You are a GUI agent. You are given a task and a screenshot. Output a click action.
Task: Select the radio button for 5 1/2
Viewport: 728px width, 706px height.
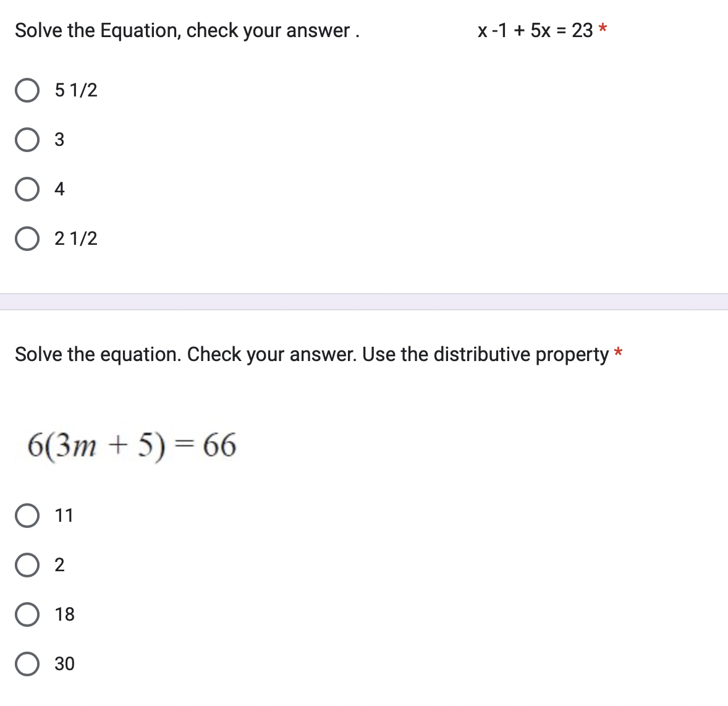[27, 90]
